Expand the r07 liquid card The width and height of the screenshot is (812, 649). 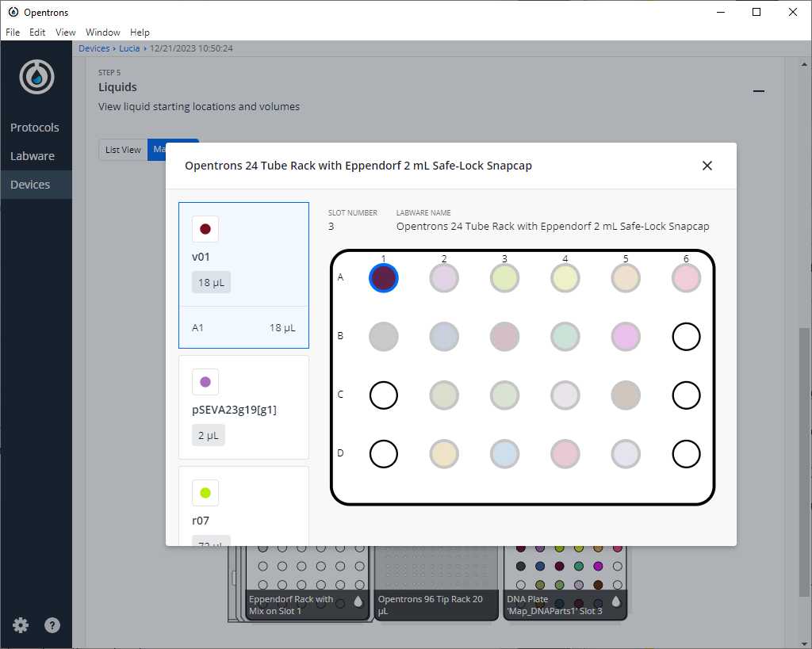coord(243,507)
